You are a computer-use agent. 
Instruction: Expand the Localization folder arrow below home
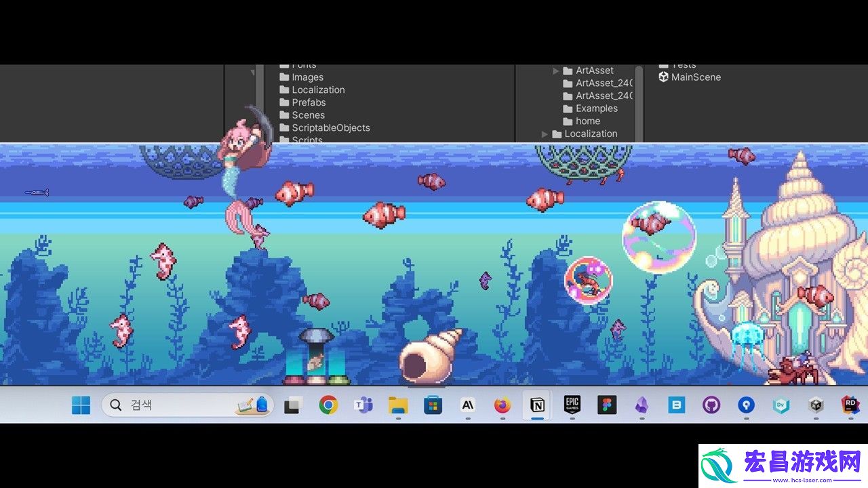pos(545,134)
